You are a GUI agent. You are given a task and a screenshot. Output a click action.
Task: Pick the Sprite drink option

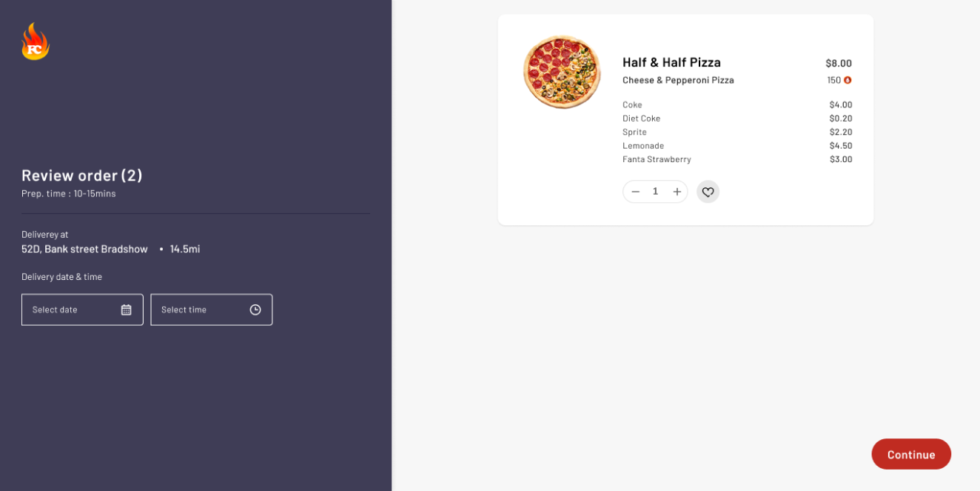pos(634,132)
